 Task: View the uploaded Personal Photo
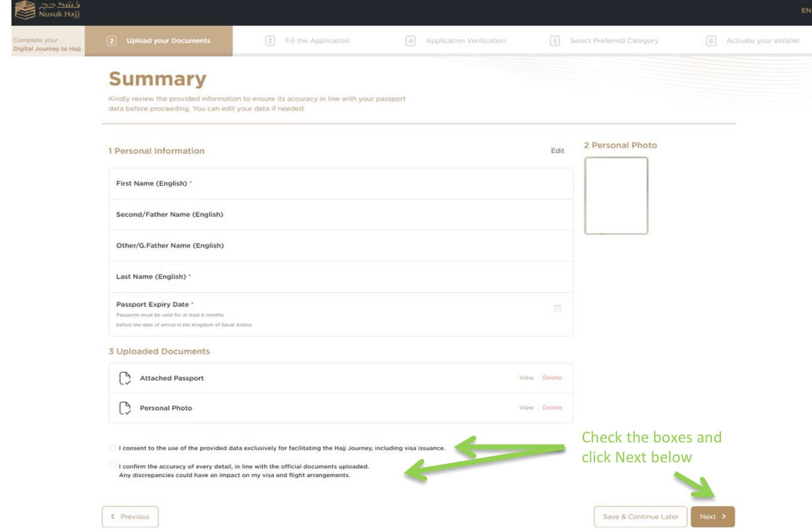[526, 408]
